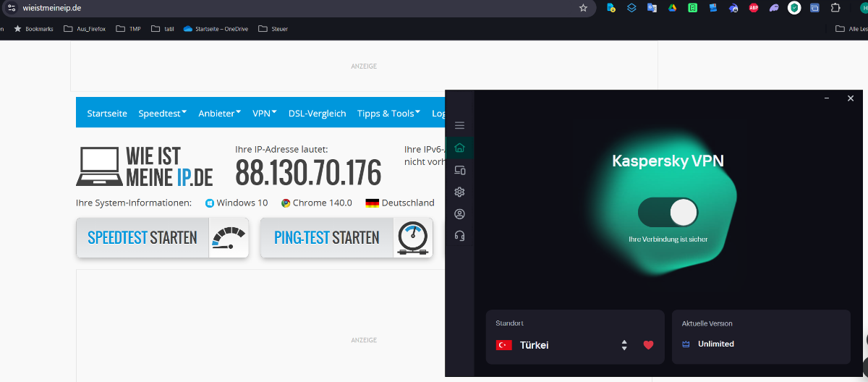Click the Aktuelle Version card heading

[707, 323]
